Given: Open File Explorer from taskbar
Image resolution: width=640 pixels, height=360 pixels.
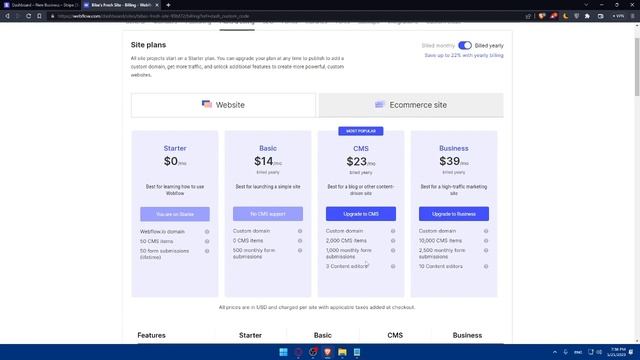Looking at the screenshot, I should click(342, 352).
